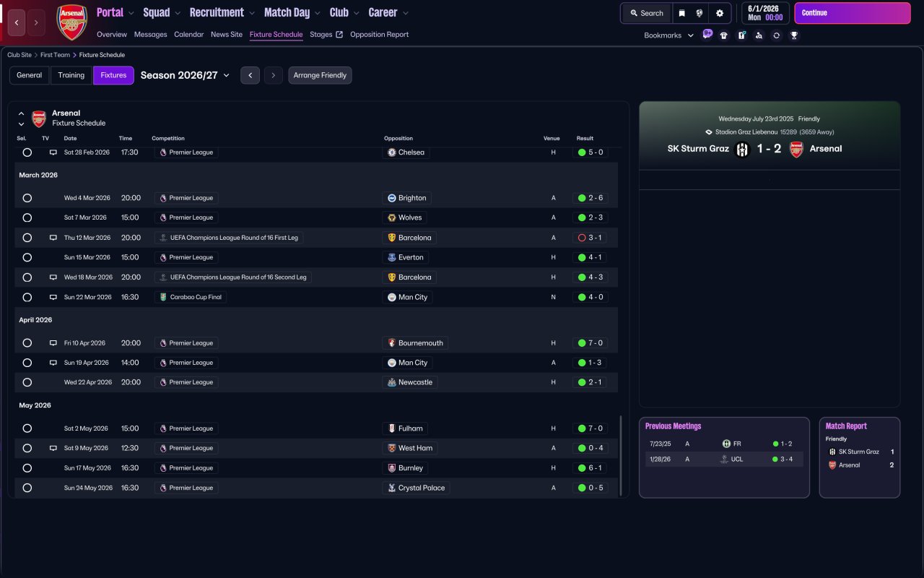924x578 pixels.
Task: Click the shirt icon in bookmarks bar
Action: click(724, 35)
